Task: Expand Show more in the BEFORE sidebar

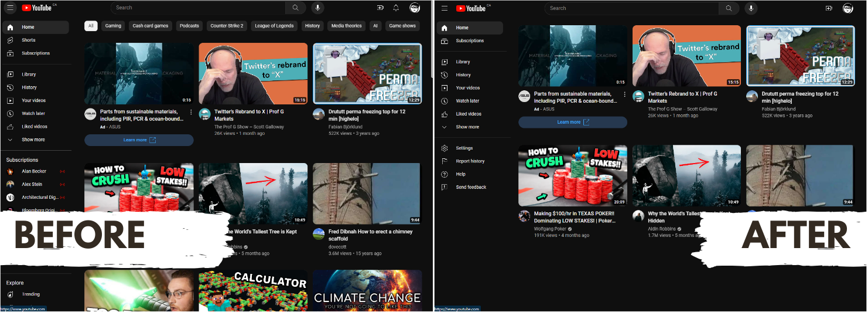Action: point(36,140)
